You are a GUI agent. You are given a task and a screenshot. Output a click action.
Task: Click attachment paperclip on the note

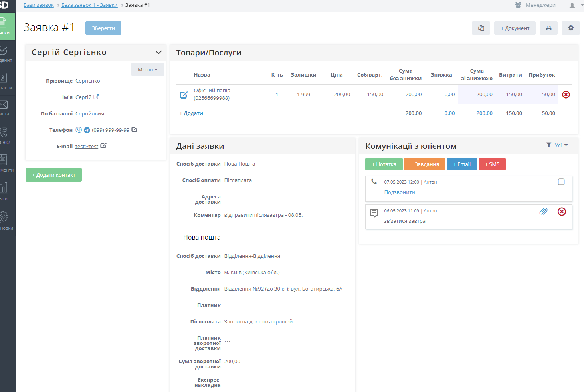pos(543,211)
